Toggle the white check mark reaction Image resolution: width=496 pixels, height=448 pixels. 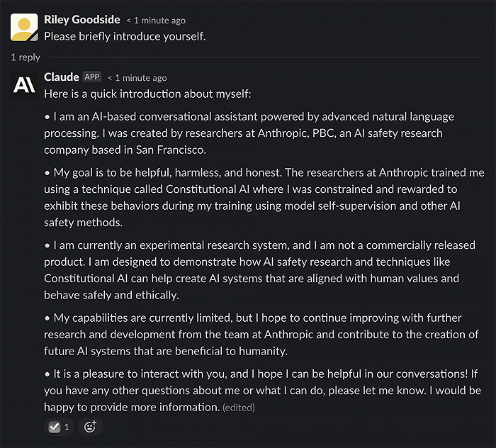55,427
